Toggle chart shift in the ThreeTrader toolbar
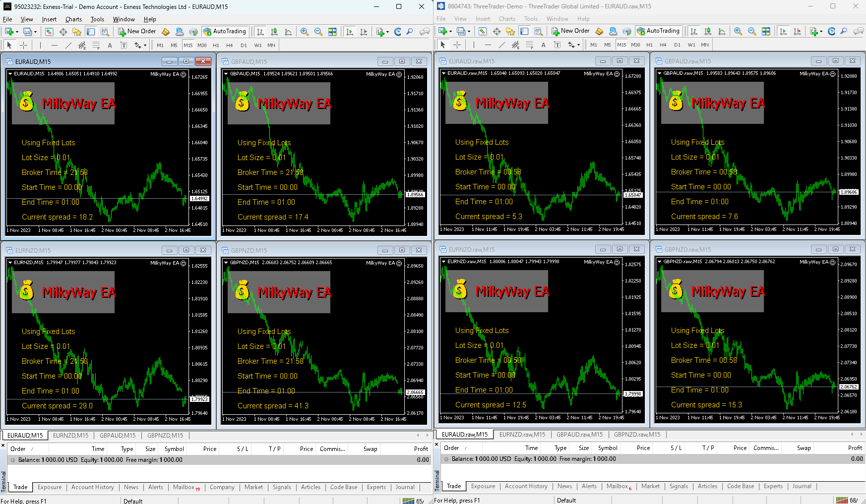Screen dimensions: 866x504 [797, 31]
